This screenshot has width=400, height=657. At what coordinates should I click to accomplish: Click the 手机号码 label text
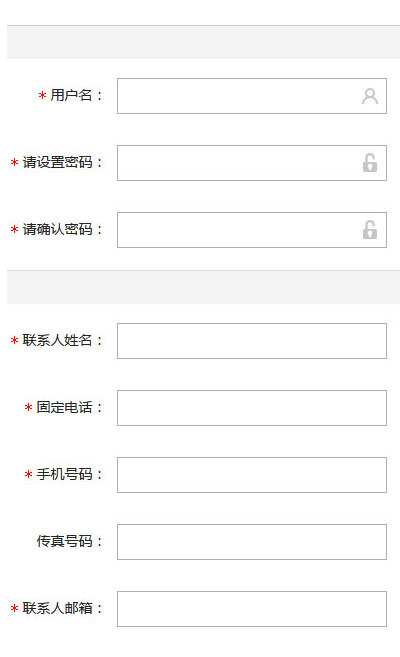click(64, 474)
